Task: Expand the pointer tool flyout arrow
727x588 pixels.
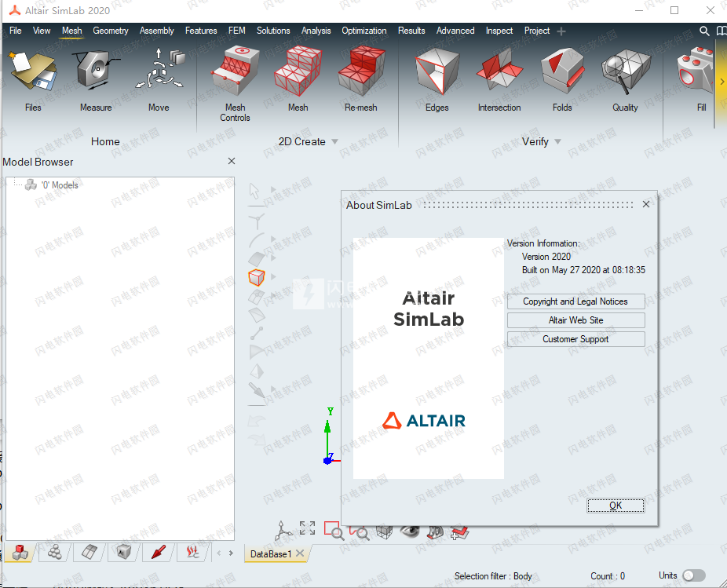Action: click(x=273, y=189)
